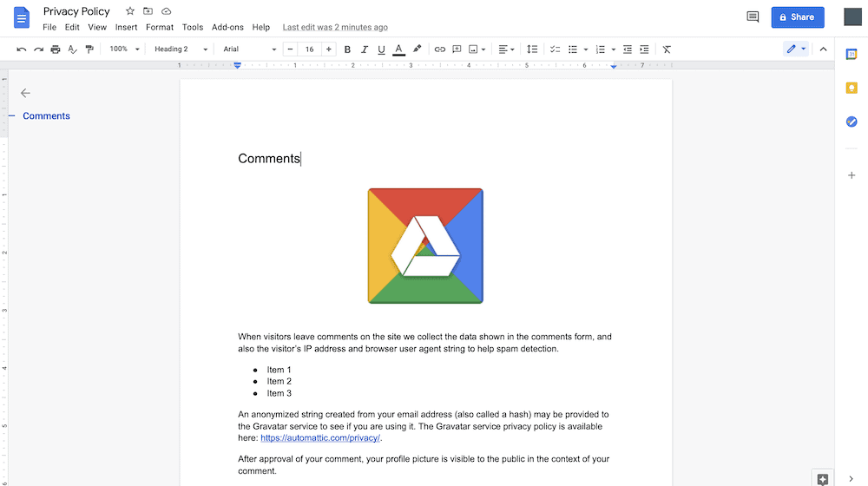Screen dimensions: 868x486
Task: Open Google Keep side panel
Action: click(852, 88)
